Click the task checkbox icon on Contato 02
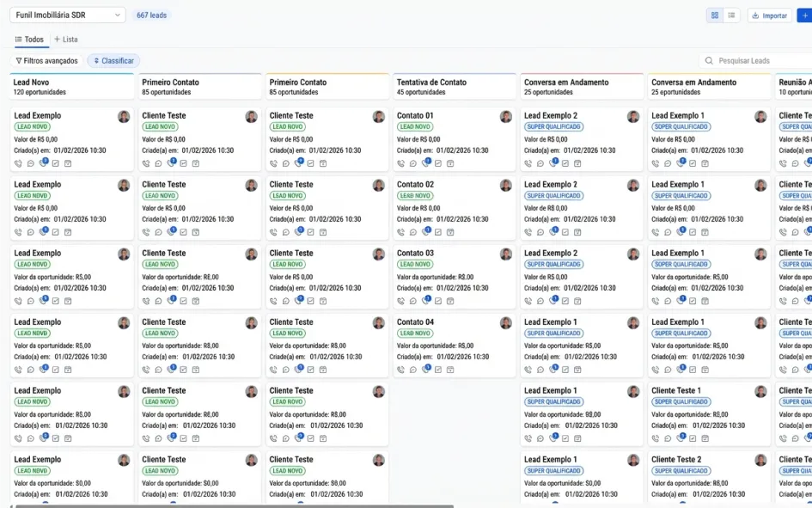 coord(438,232)
